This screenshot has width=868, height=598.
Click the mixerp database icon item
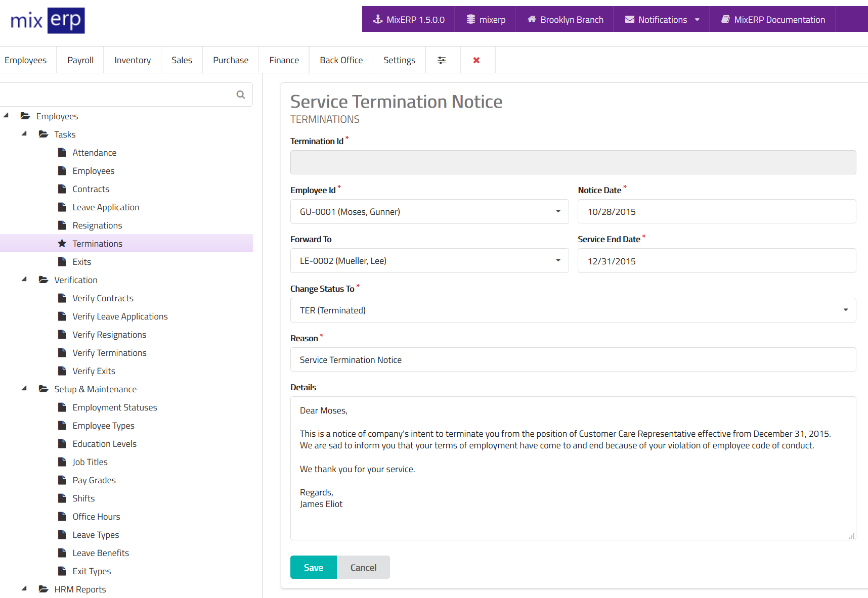point(486,20)
